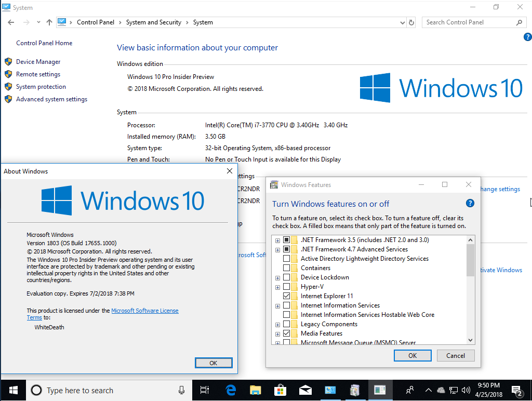Click Control Panel in the breadcrumb path
532x401 pixels.
(96, 22)
